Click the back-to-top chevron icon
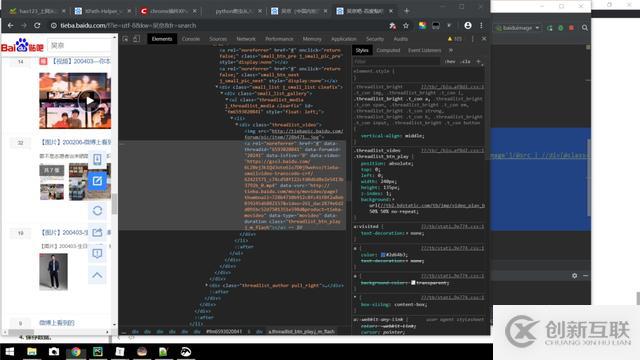Image resolution: width=640 pixels, height=360 pixels. pyautogui.click(x=97, y=275)
